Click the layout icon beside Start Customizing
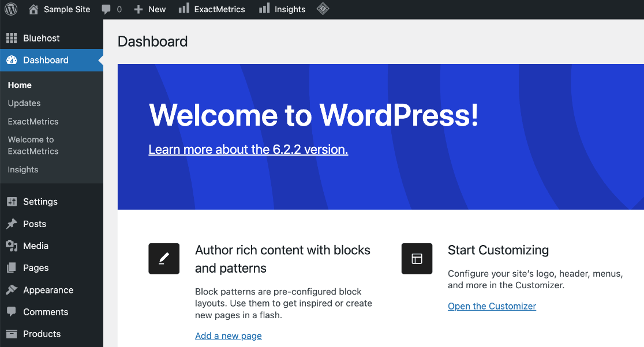 click(417, 259)
